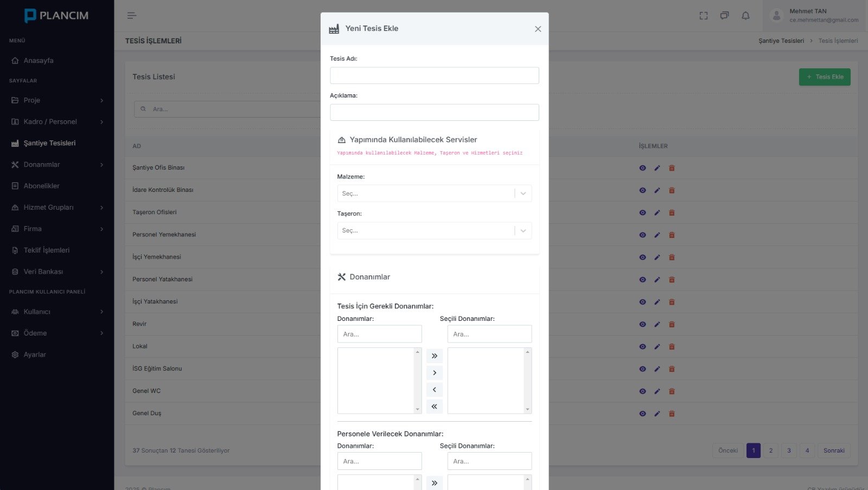Click the Mehmet TAN user profile

(815, 16)
